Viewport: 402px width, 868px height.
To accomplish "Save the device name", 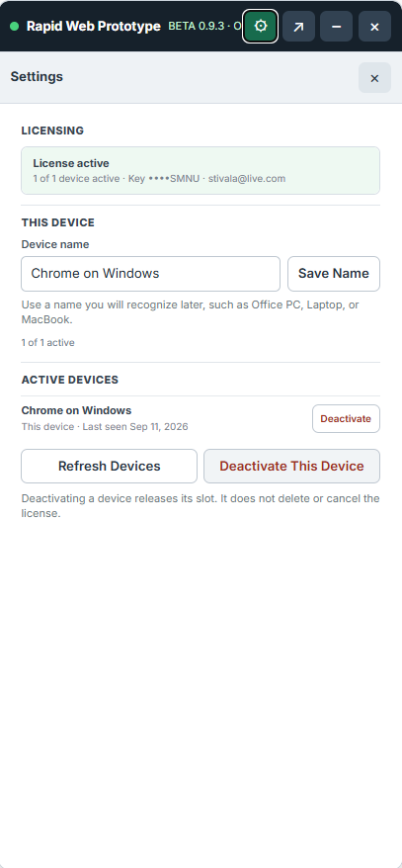I will (x=334, y=274).
